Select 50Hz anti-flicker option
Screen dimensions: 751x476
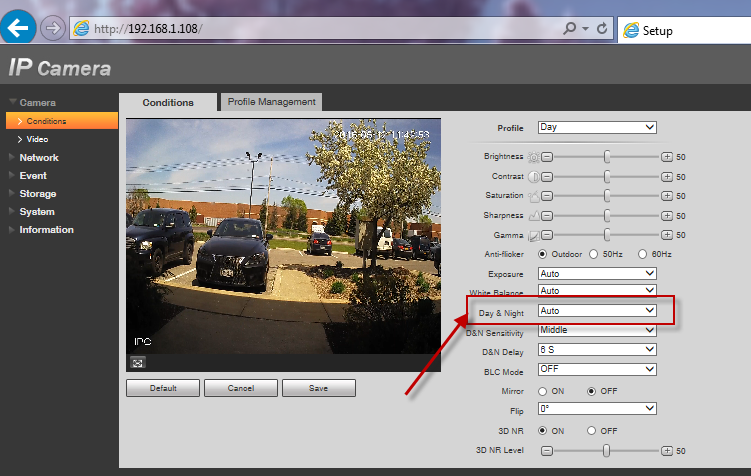pyautogui.click(x=594, y=254)
